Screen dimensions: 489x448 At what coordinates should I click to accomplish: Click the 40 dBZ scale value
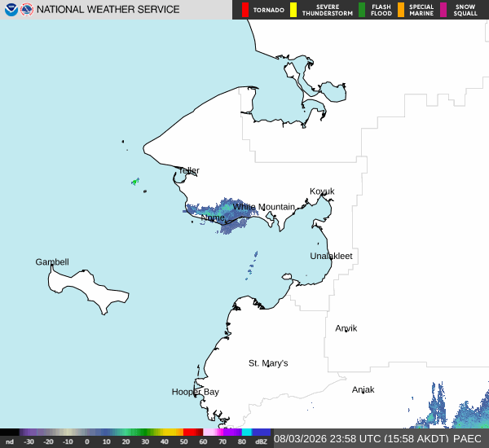tap(165, 441)
